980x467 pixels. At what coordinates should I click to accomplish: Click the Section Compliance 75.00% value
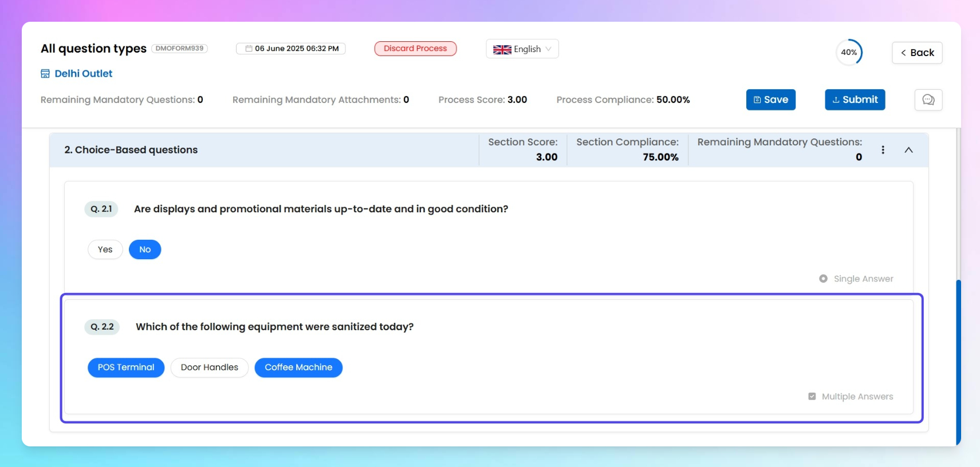click(660, 157)
